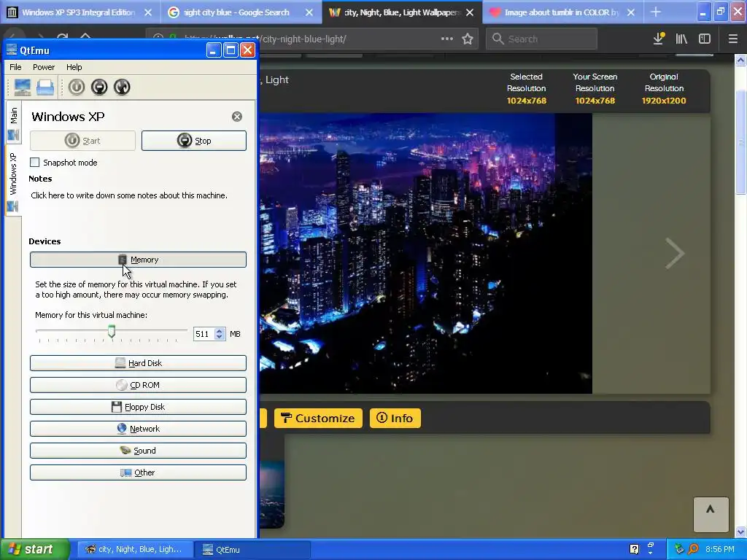Click the scroll-to-top arrow button
Viewport: 747px width, 560px height.
point(711,514)
